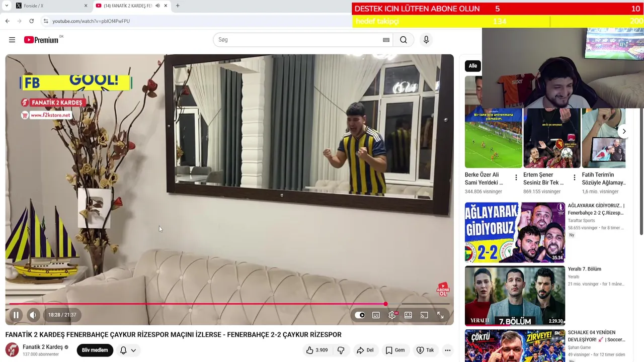Dislike the video with thumbs down
The width and height of the screenshot is (644, 362).
pyautogui.click(x=341, y=350)
